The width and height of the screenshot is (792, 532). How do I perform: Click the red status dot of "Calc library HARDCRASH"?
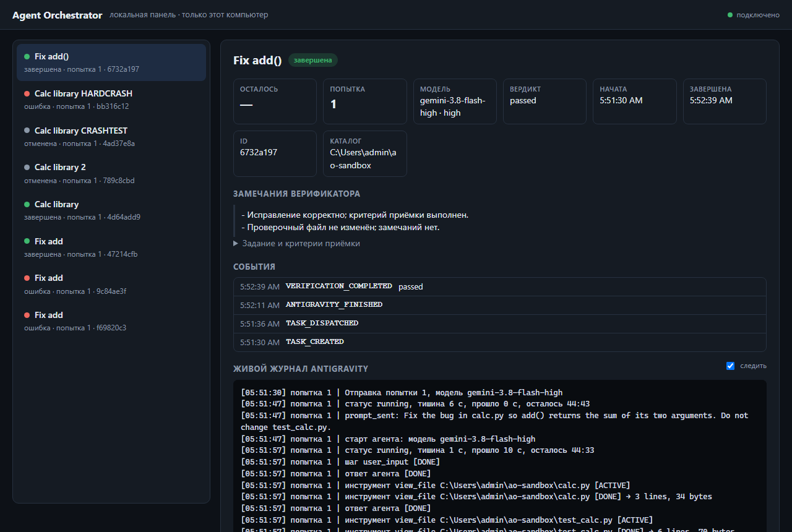coord(27,94)
